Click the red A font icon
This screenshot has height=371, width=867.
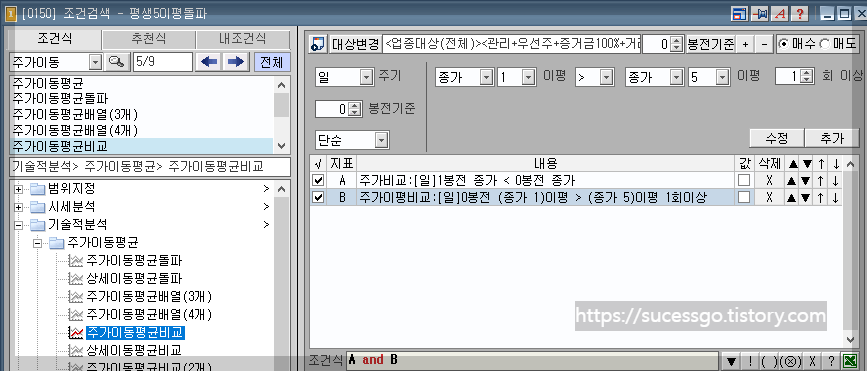(x=779, y=14)
